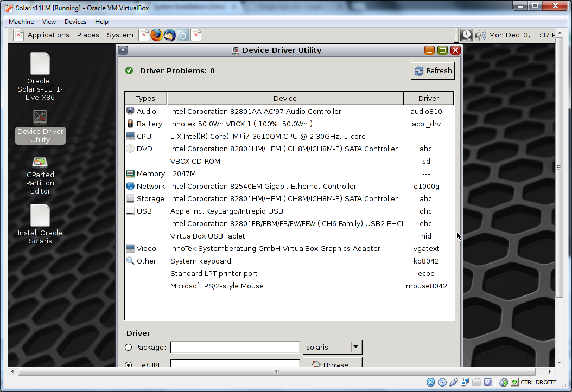The height and width of the screenshot is (392, 572).
Task: Click the Refresh button
Action: [x=433, y=71]
